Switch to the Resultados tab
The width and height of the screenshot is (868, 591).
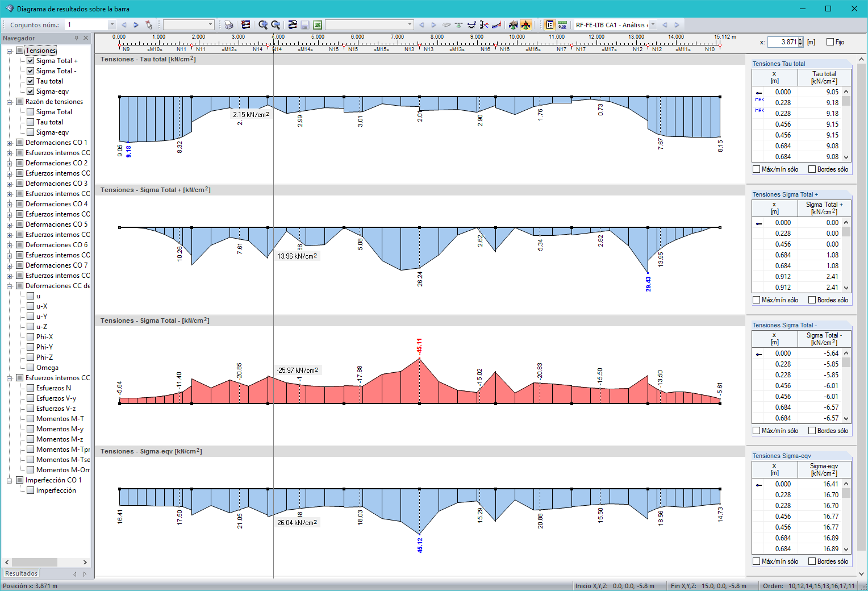tap(22, 574)
